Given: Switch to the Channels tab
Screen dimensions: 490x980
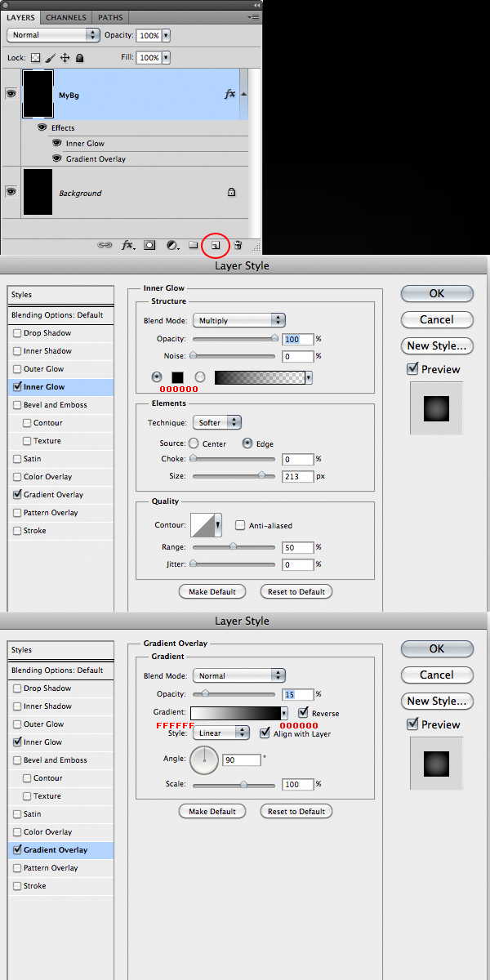Looking at the screenshot, I should 66,17.
